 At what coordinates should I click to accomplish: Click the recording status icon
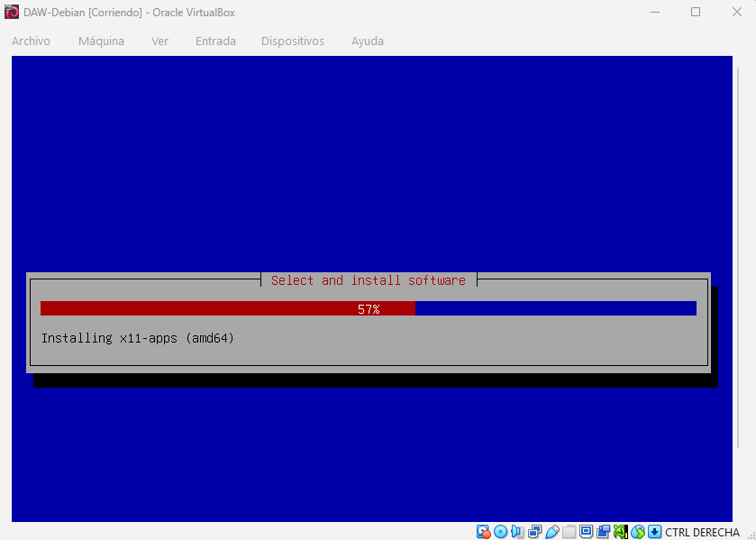tap(603, 532)
